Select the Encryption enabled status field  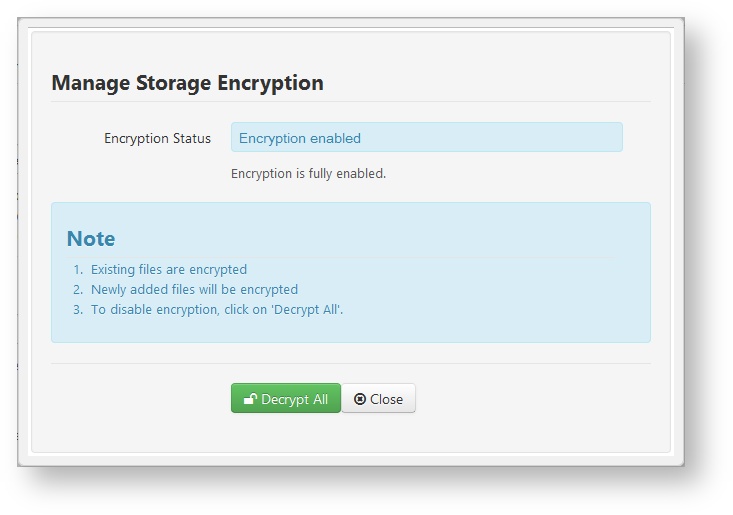pyautogui.click(x=426, y=137)
